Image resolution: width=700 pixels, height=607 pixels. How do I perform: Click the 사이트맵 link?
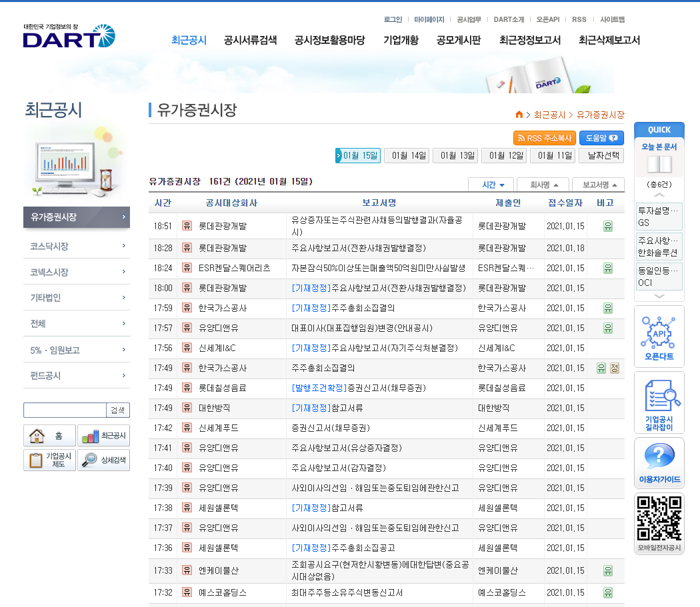pyautogui.click(x=612, y=19)
